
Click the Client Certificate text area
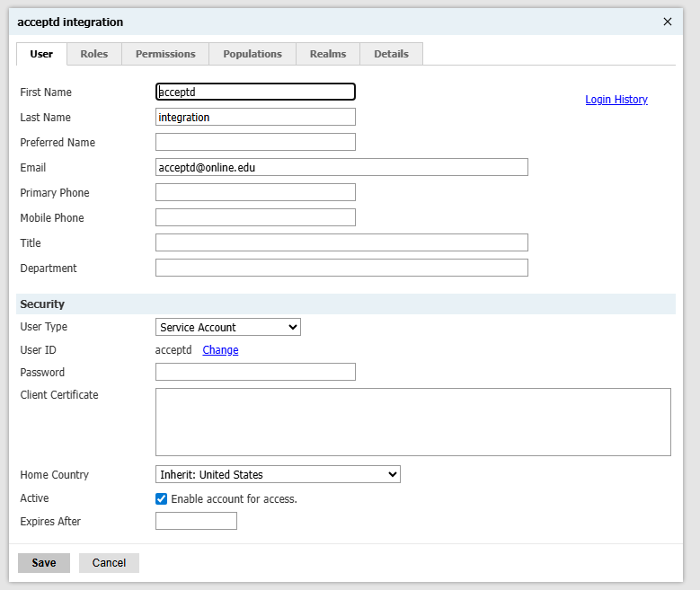coord(413,422)
